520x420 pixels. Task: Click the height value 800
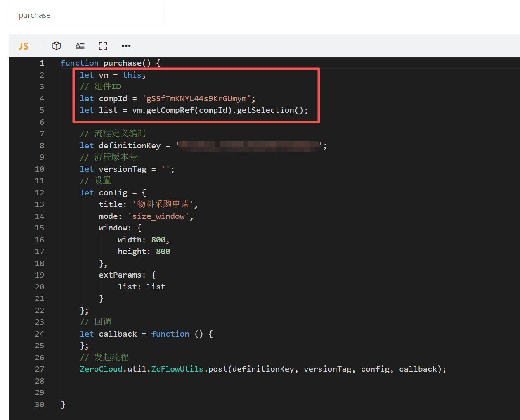pos(163,252)
